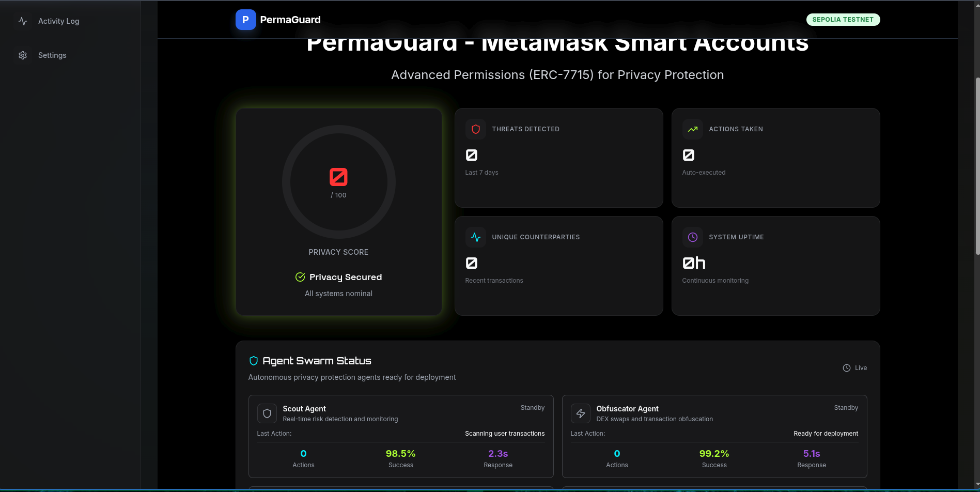Viewport: 980px width, 492px height.
Task: Click the Scout Agent shield icon
Action: point(267,413)
